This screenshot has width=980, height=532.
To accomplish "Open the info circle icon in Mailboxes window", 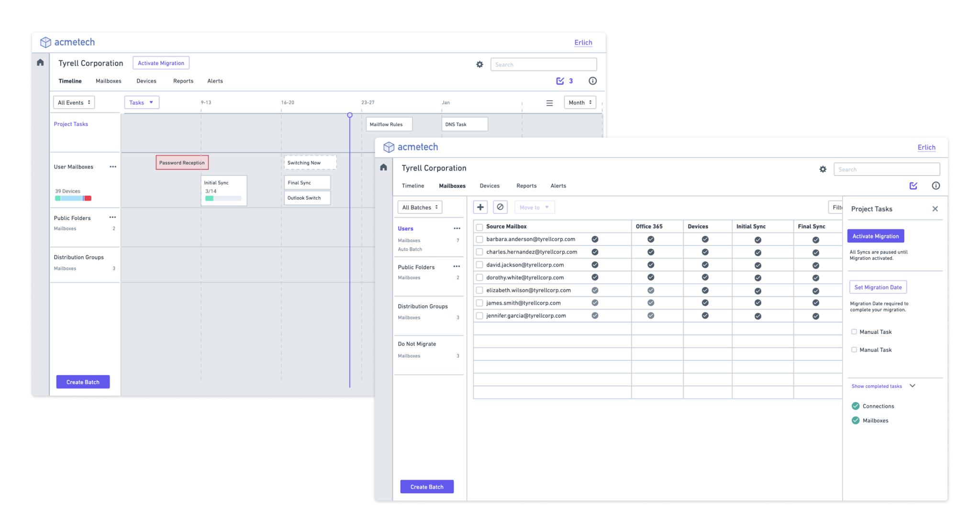I will point(935,186).
